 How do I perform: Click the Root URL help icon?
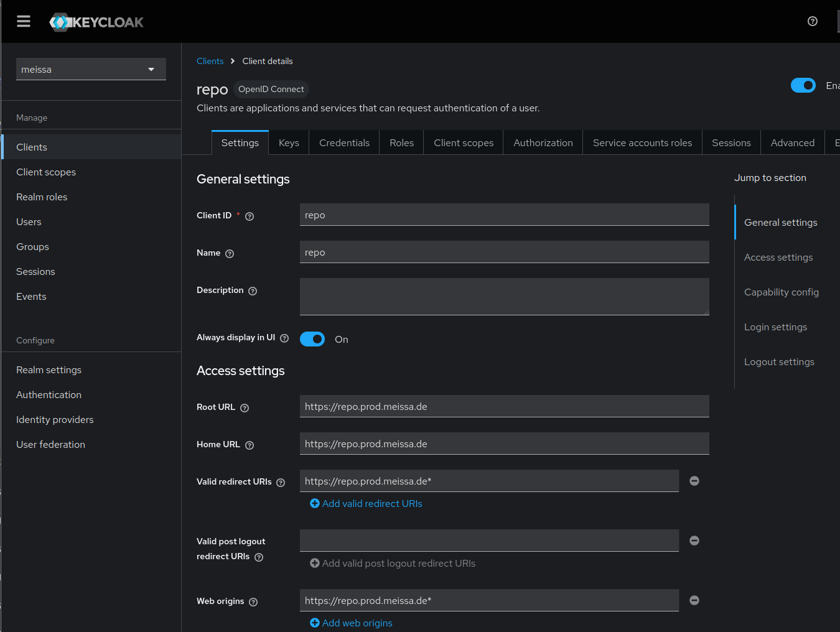[245, 408]
